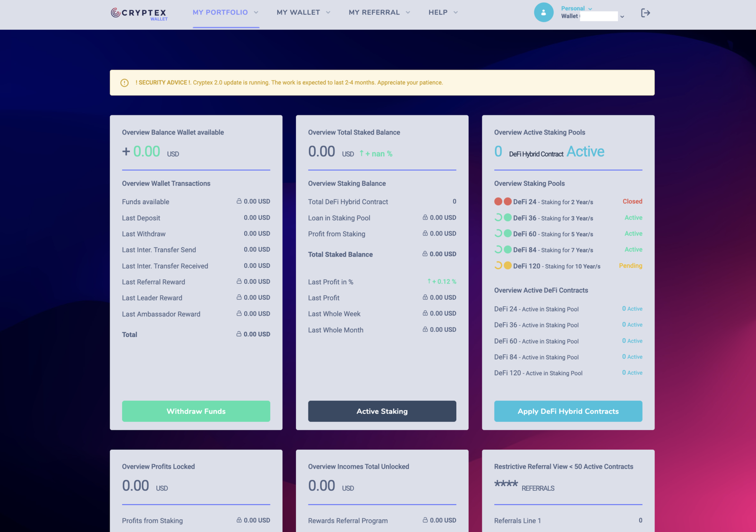This screenshot has width=756, height=532.
Task: Expand the Help menu chevron
Action: click(455, 12)
